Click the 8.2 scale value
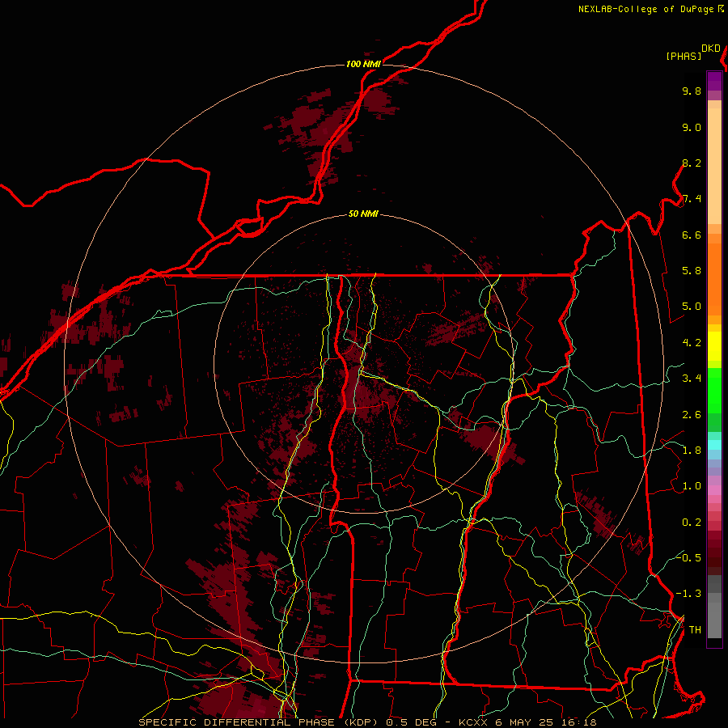 (x=692, y=163)
